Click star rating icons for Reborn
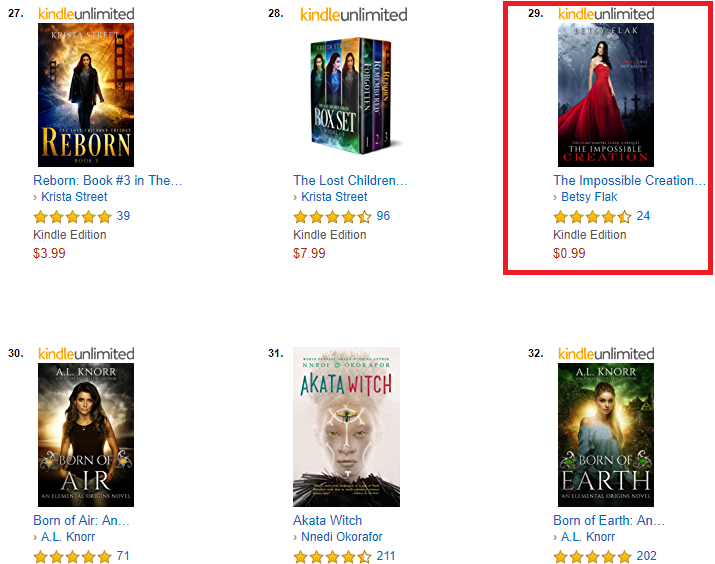Image resolution: width=715 pixels, height=564 pixels. click(73, 217)
